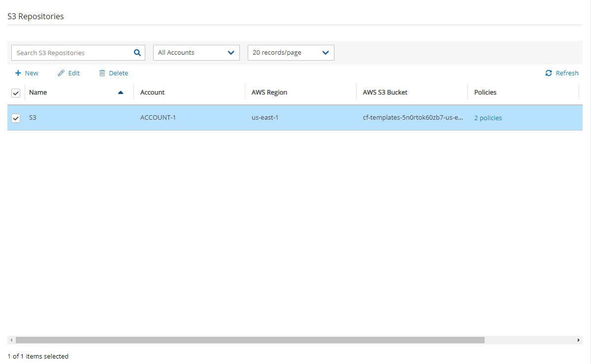This screenshot has height=364, width=591.
Task: Click the pencil Edit icon
Action: click(x=61, y=73)
